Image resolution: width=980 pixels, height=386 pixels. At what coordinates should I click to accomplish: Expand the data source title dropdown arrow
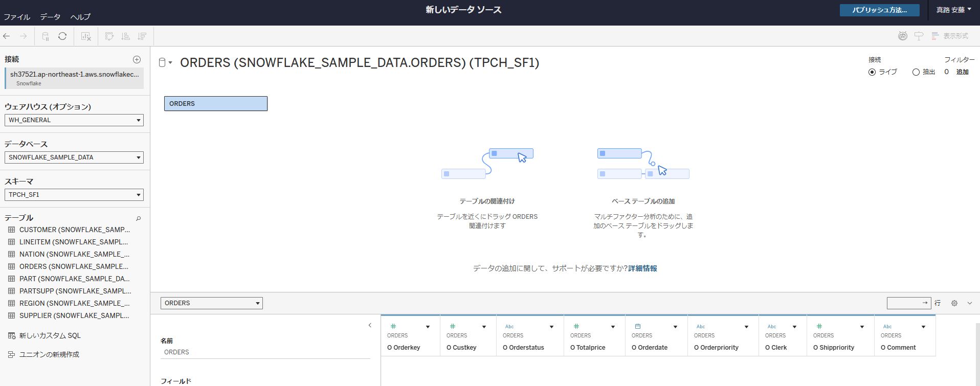(170, 63)
